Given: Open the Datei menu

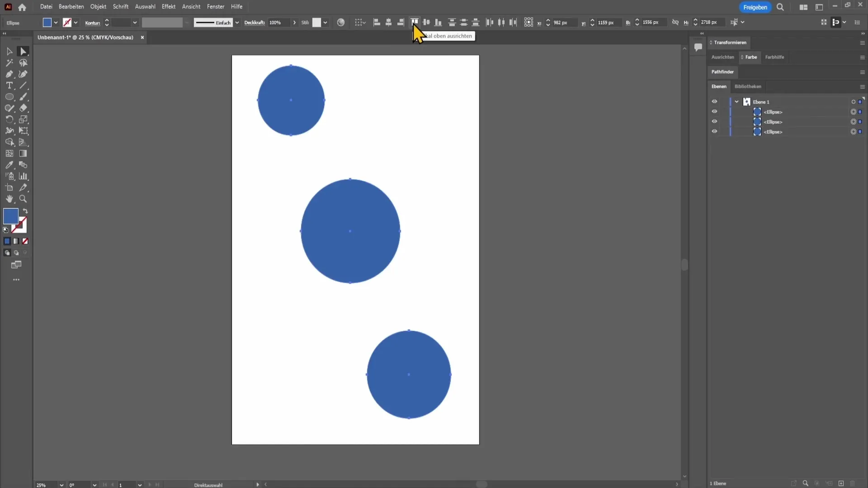Looking at the screenshot, I should click(46, 7).
